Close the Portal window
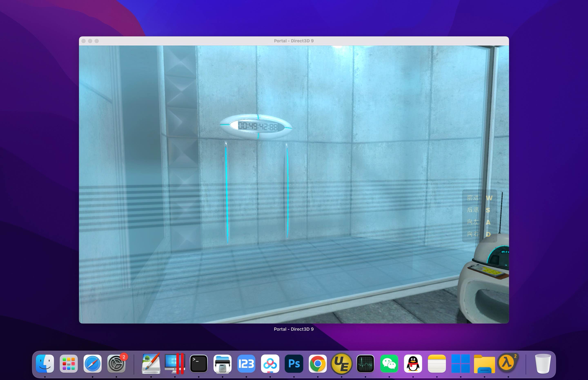588x380 pixels. [84, 41]
